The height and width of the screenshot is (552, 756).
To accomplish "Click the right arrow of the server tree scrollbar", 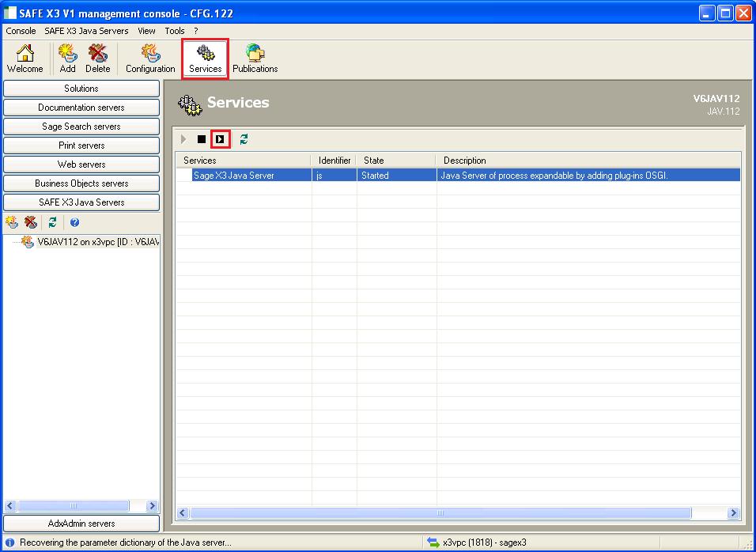I will click(x=152, y=505).
